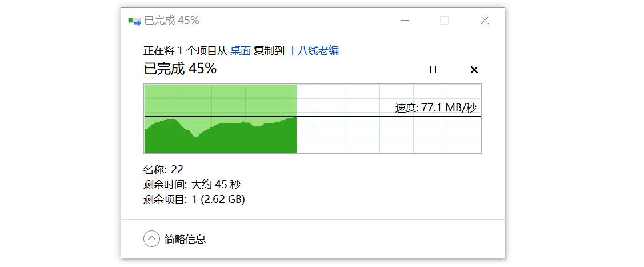The image size is (644, 267).
Task: Click the greyed-out maximize button
Action: [x=444, y=20]
